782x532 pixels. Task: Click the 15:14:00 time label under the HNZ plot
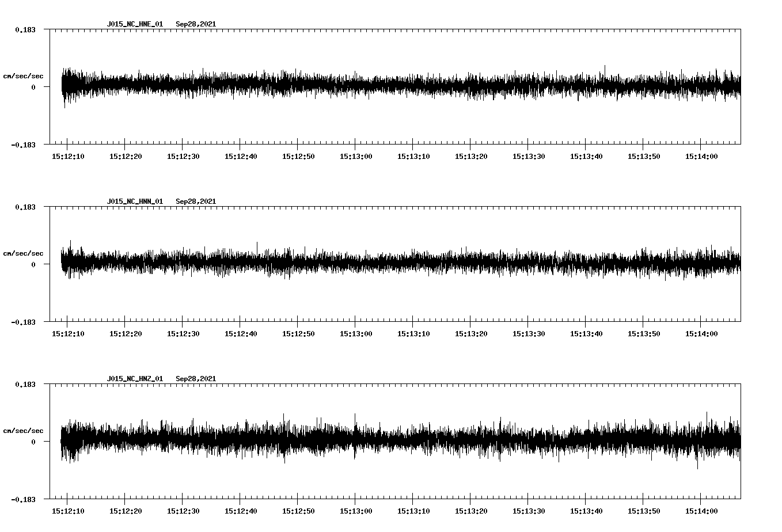[701, 511]
